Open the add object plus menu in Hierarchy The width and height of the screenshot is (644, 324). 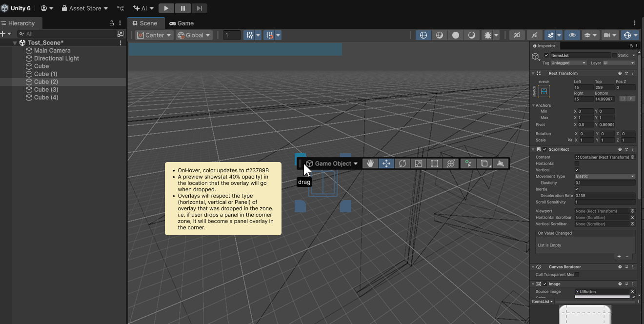click(x=5, y=34)
